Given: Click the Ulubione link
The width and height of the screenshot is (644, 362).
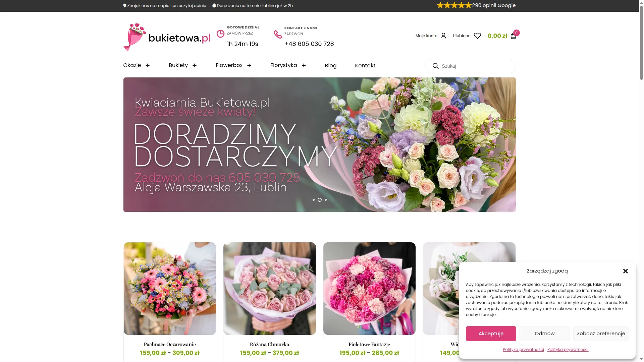Looking at the screenshot, I should [462, 36].
